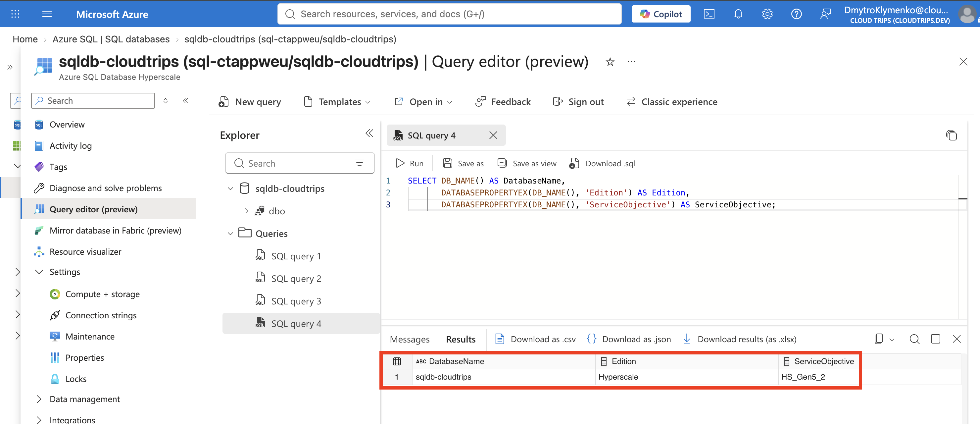980x424 pixels.
Task: Open the Overview page
Action: pos(67,125)
